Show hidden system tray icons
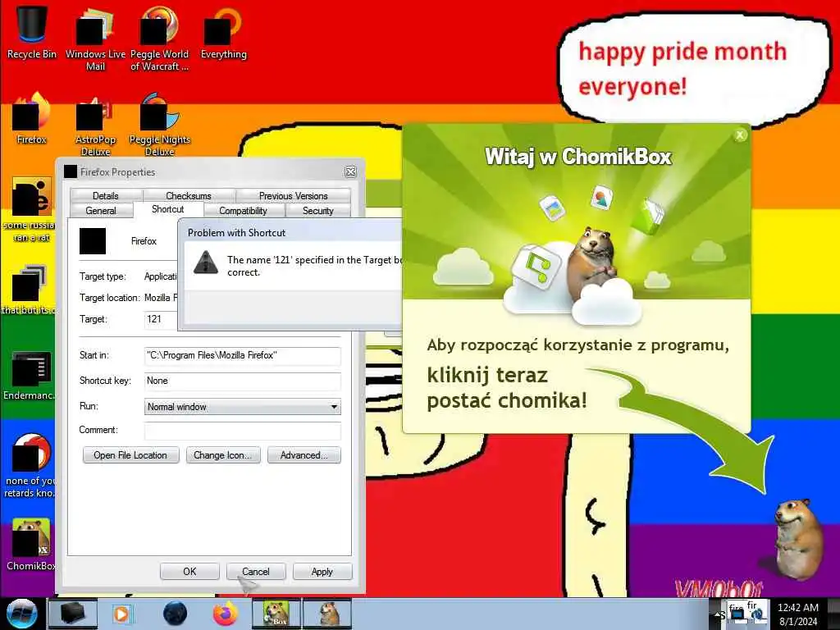The width and height of the screenshot is (840, 630). coord(715,614)
